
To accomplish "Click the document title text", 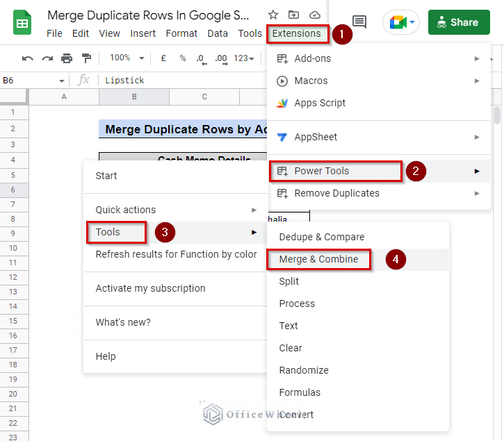I will click(148, 15).
